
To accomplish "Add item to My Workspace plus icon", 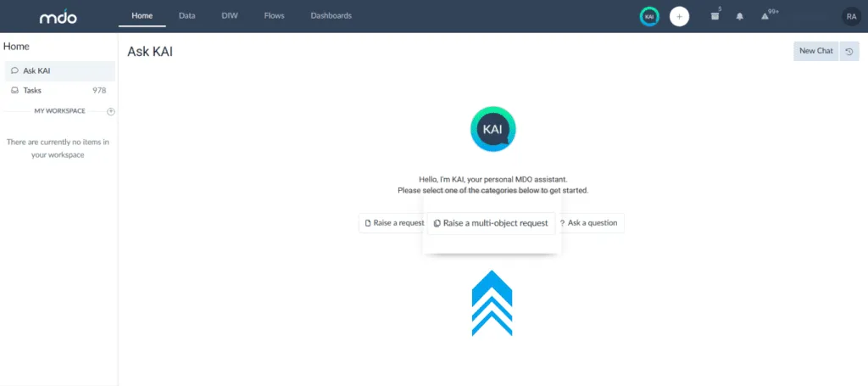I will point(111,111).
